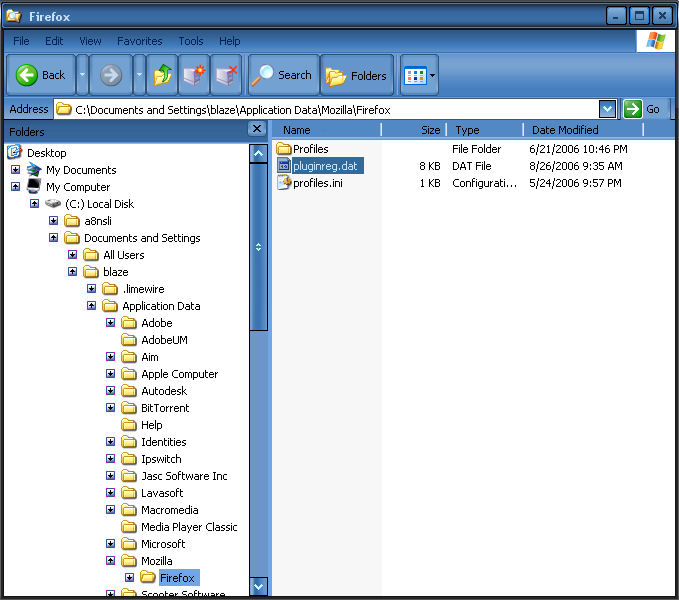Open the Help menu
The width and height of the screenshot is (679, 600).
[230, 41]
